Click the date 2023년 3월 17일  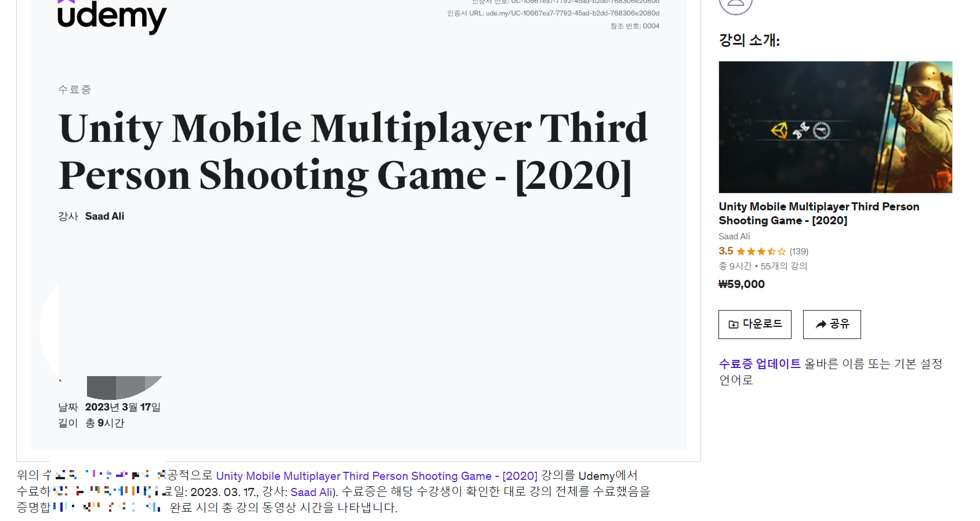[x=123, y=407]
